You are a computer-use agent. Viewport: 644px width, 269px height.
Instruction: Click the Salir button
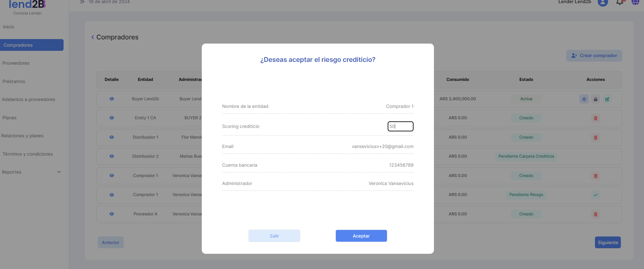pyautogui.click(x=274, y=236)
